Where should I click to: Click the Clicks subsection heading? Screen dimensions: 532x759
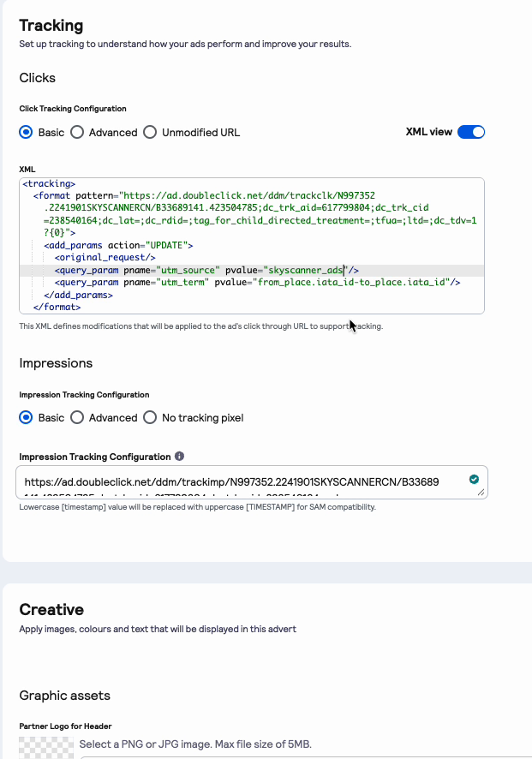(x=38, y=78)
